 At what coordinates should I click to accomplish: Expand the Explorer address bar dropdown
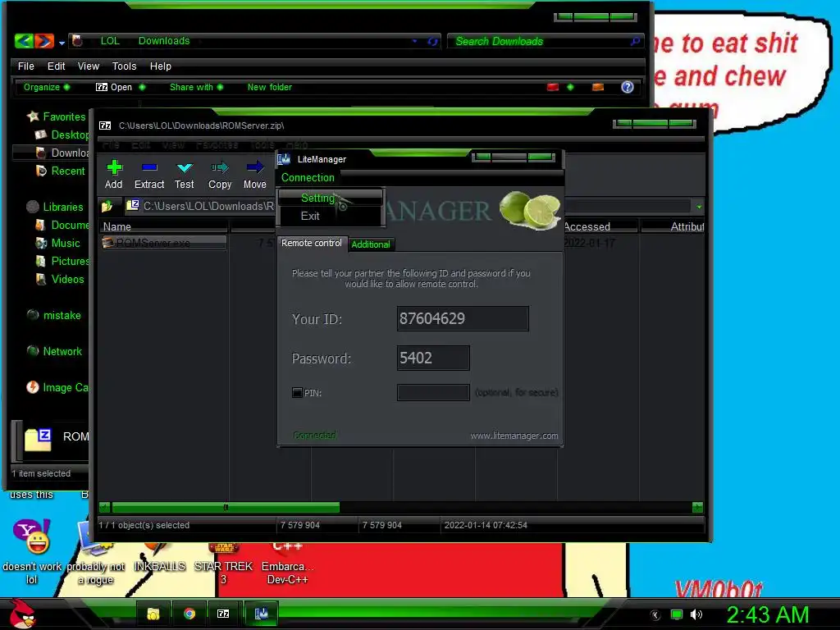point(414,41)
